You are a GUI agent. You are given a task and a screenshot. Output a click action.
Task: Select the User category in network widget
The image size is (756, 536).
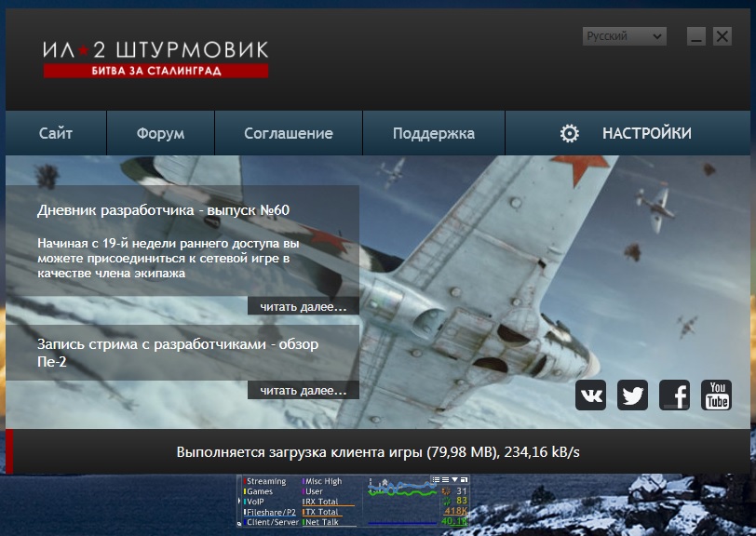(x=313, y=491)
